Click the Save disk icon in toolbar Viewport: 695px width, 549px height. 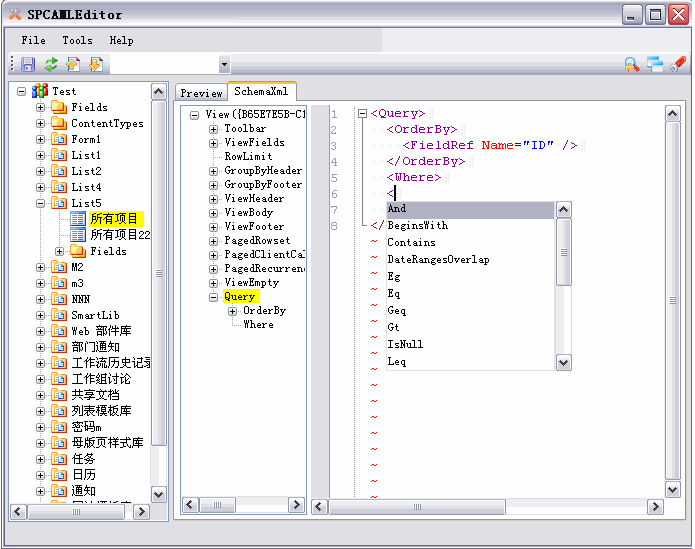point(28,65)
